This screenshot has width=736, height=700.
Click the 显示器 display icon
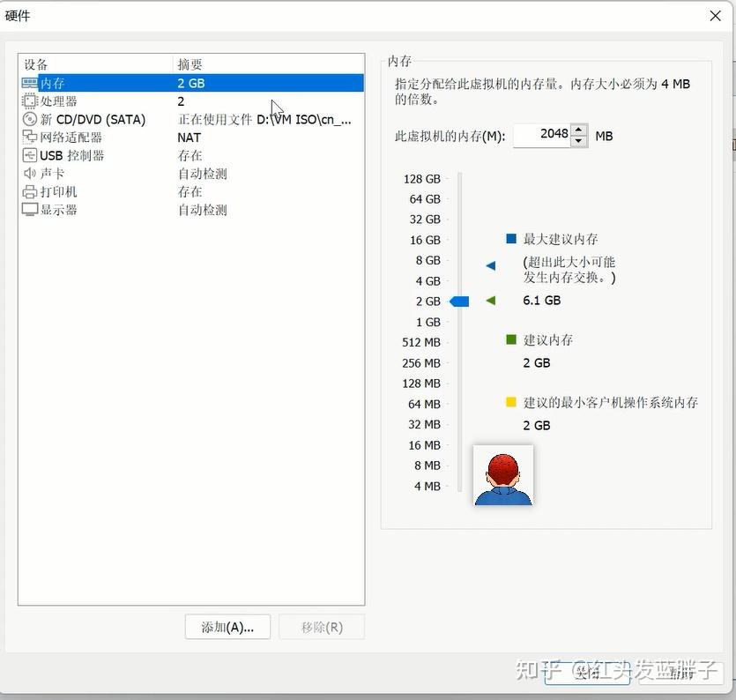27,210
